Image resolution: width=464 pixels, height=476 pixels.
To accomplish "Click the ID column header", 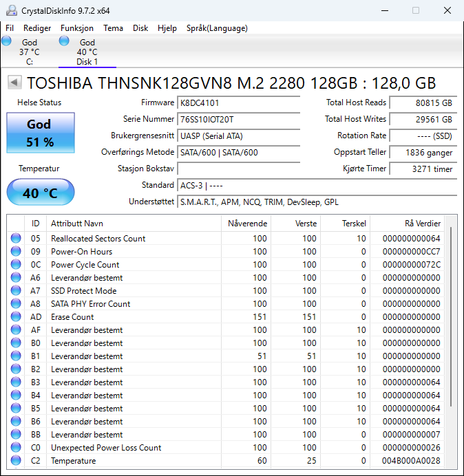I will (x=36, y=224).
